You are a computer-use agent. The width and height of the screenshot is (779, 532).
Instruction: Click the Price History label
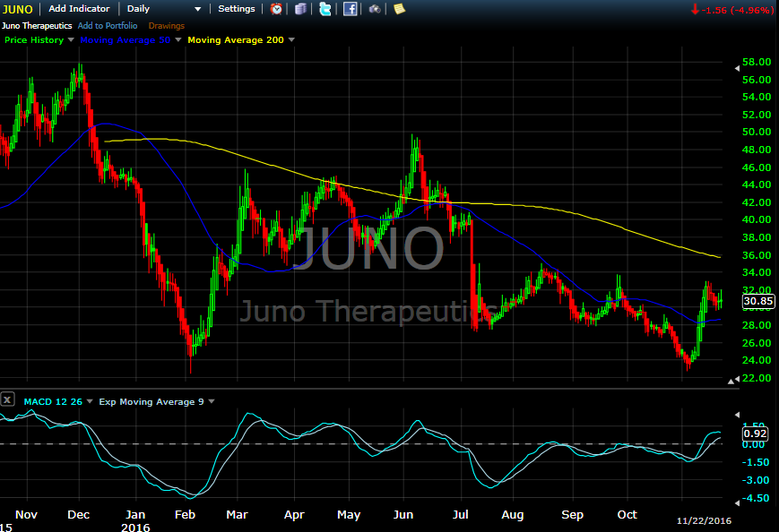coord(34,40)
